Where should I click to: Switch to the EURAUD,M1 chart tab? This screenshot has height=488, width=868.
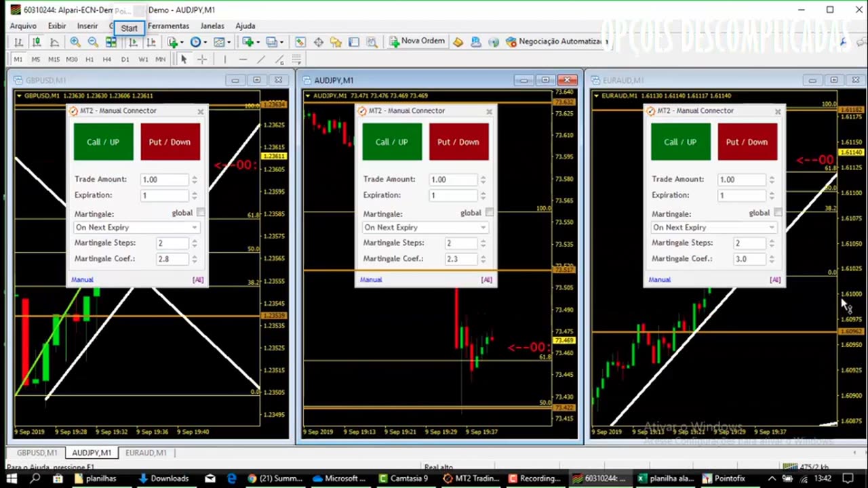click(146, 453)
